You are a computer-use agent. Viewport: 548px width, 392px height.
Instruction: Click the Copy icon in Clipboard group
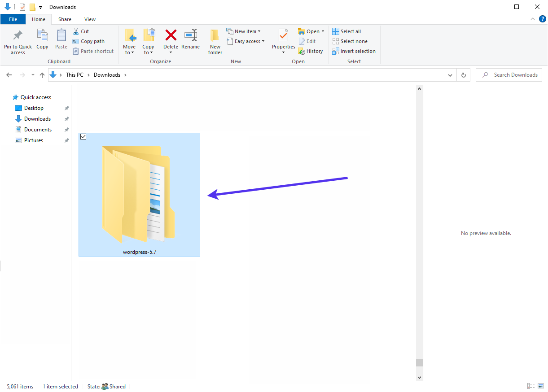click(x=42, y=36)
